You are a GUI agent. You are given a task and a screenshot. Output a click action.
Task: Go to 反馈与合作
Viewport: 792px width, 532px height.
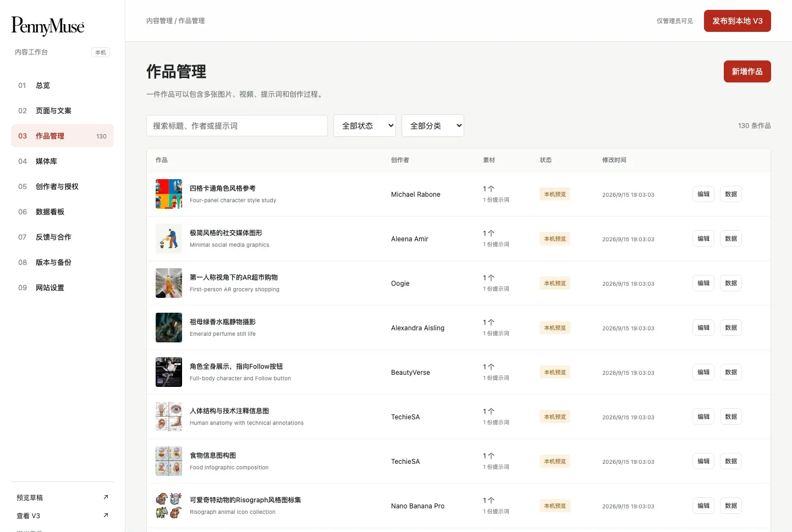[62, 237]
